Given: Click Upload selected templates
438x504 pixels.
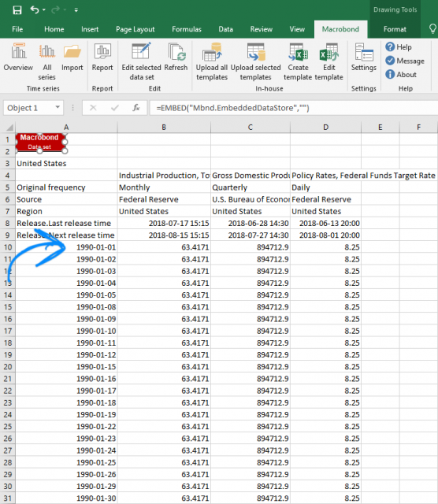Looking at the screenshot, I should tap(256, 61).
